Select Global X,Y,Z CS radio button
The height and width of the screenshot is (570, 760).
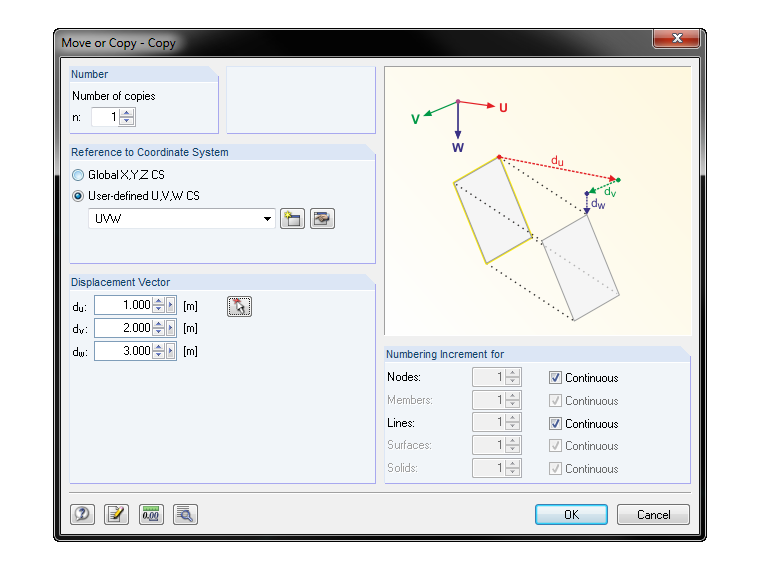(78, 175)
